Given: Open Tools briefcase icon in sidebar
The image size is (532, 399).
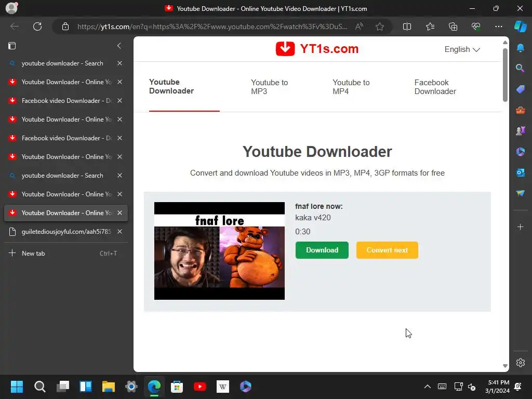Looking at the screenshot, I should pos(521,110).
